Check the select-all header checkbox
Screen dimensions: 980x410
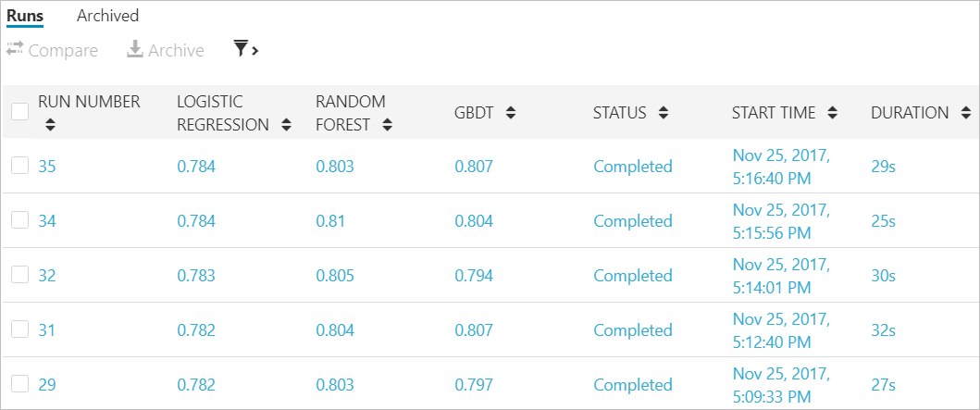[19, 112]
